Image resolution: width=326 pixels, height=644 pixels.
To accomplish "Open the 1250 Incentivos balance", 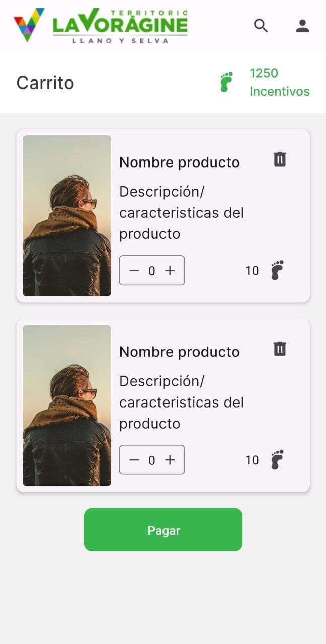I will coord(280,83).
